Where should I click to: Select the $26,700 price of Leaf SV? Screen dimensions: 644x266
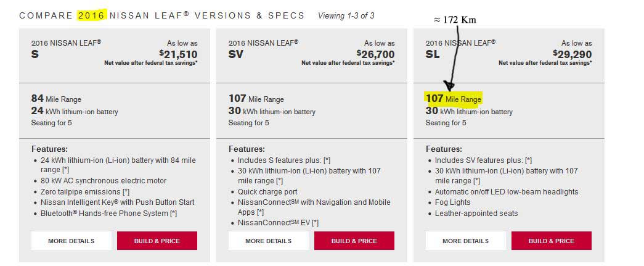point(375,54)
